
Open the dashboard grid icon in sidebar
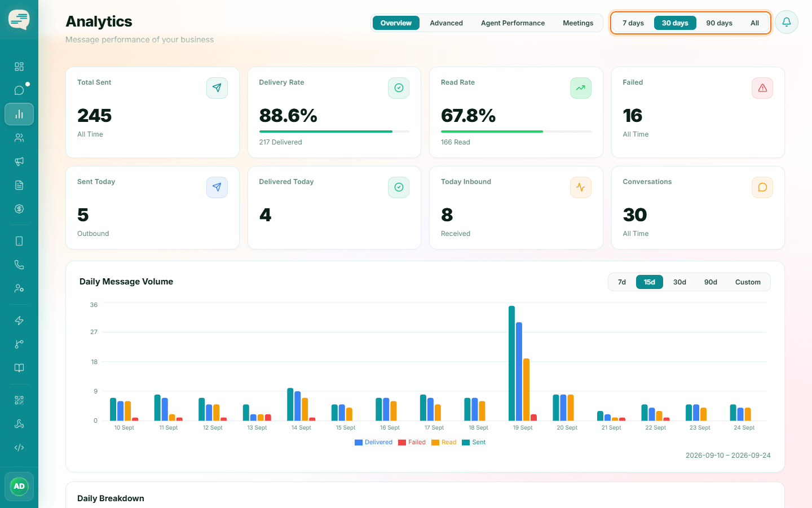pyautogui.click(x=19, y=67)
